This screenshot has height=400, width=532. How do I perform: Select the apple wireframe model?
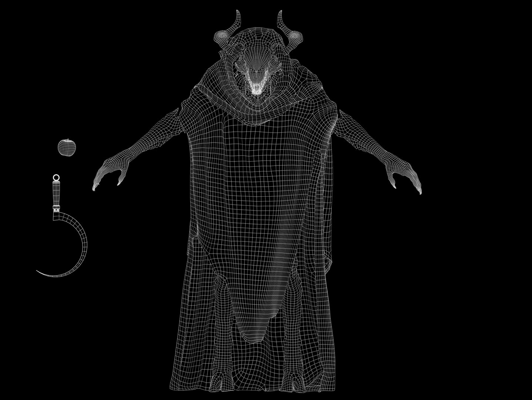(67, 147)
